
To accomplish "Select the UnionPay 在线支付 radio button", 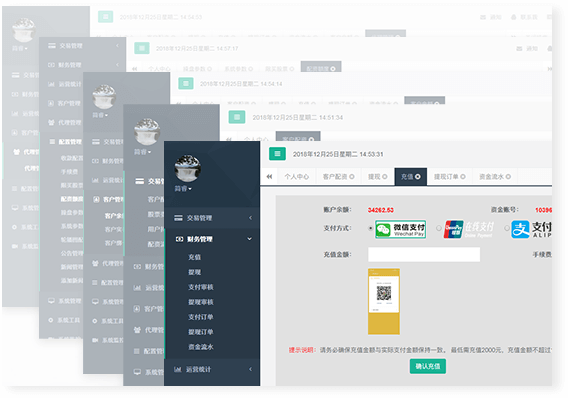I will tap(439, 228).
